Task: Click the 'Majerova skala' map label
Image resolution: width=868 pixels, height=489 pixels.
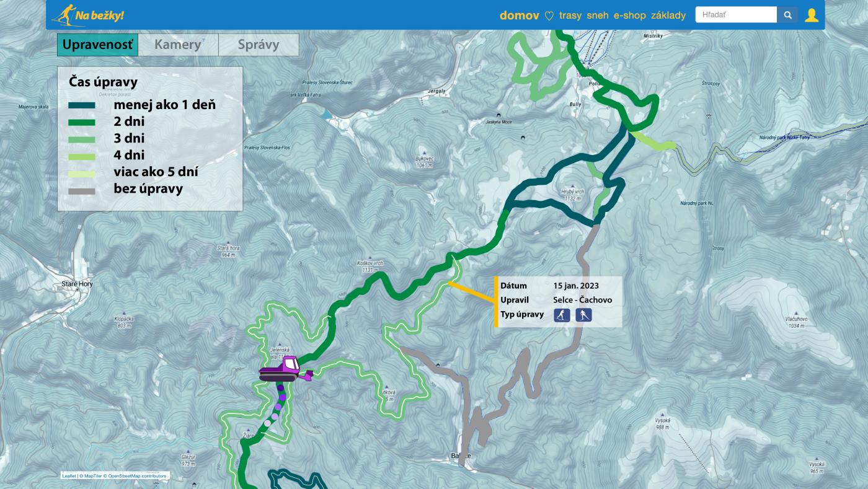Action: pos(33,107)
